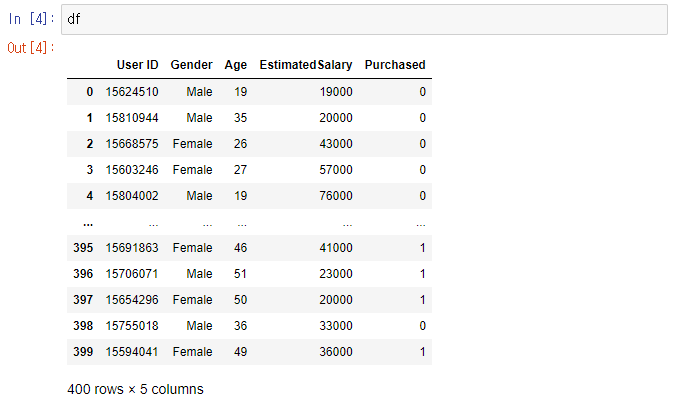Click User ID cell 15624510

132,92
